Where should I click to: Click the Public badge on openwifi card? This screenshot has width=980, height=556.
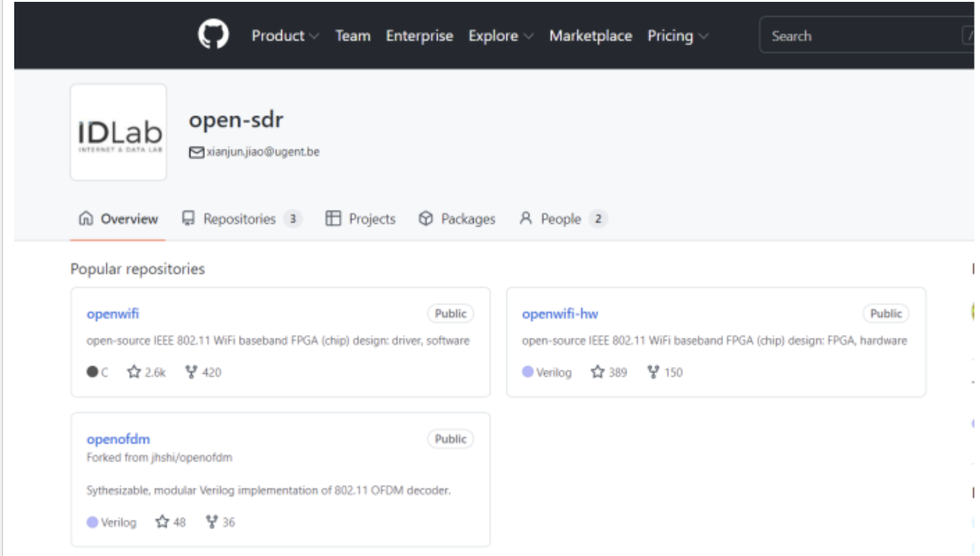(450, 314)
